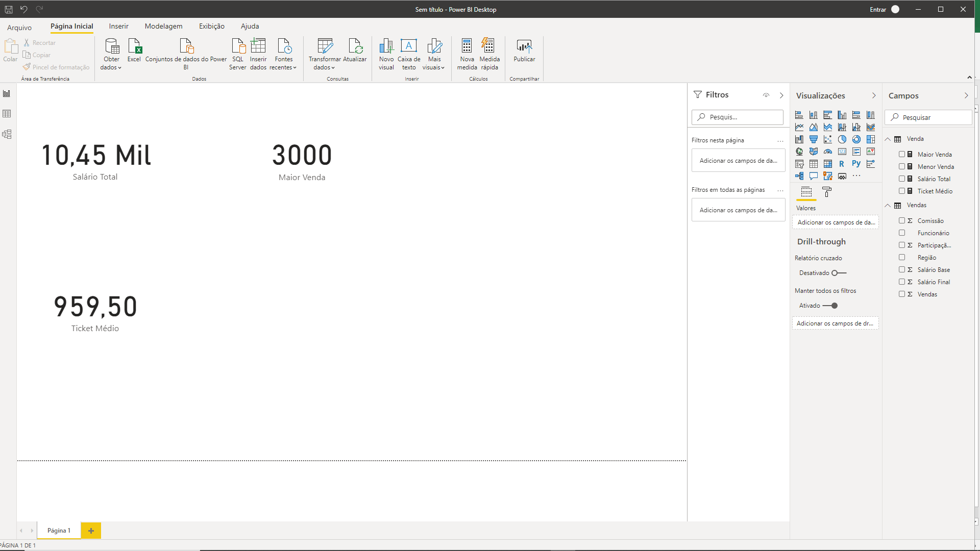This screenshot has width=980, height=551.
Task: Click Entrar to sign in
Action: pyautogui.click(x=878, y=9)
